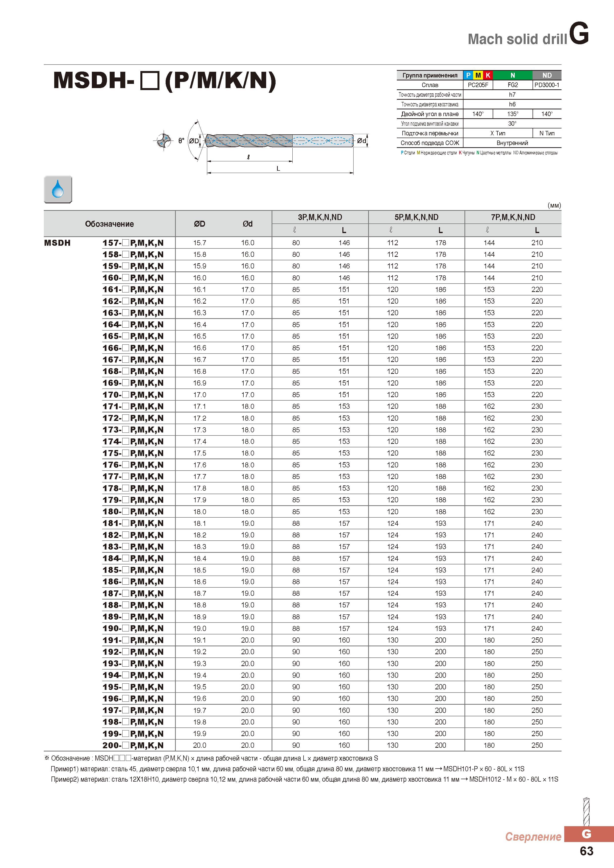
Task: Click the ØD value 16.3
Action: click(200, 313)
